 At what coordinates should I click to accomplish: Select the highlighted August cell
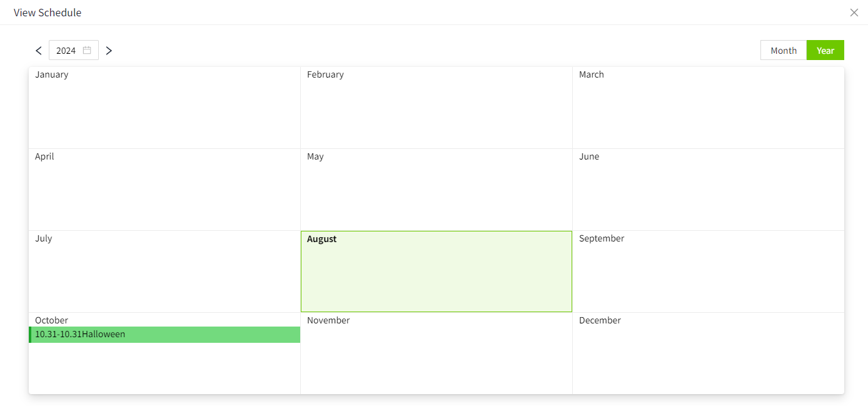coord(436,272)
